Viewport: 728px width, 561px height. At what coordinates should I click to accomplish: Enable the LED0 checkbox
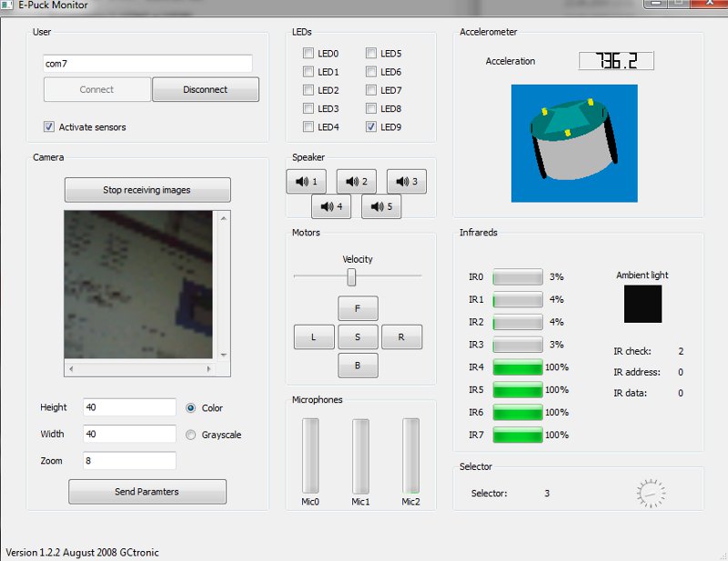tap(308, 54)
